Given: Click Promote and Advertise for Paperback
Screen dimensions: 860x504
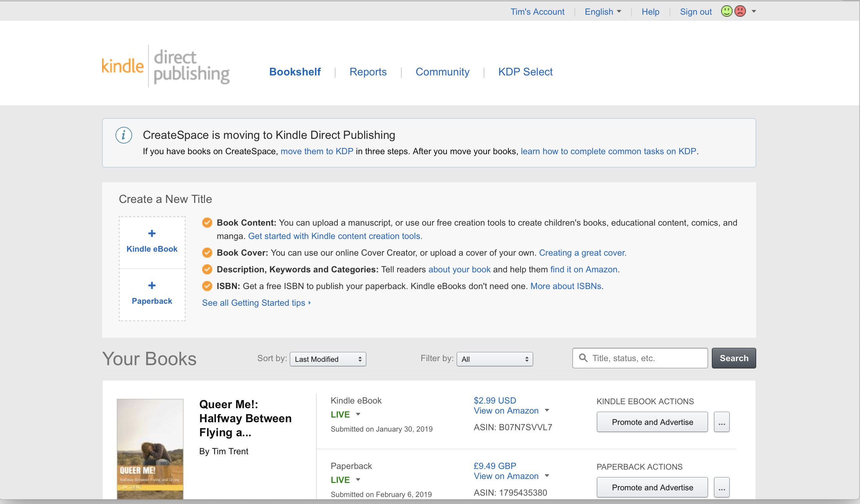Looking at the screenshot, I should [x=652, y=487].
